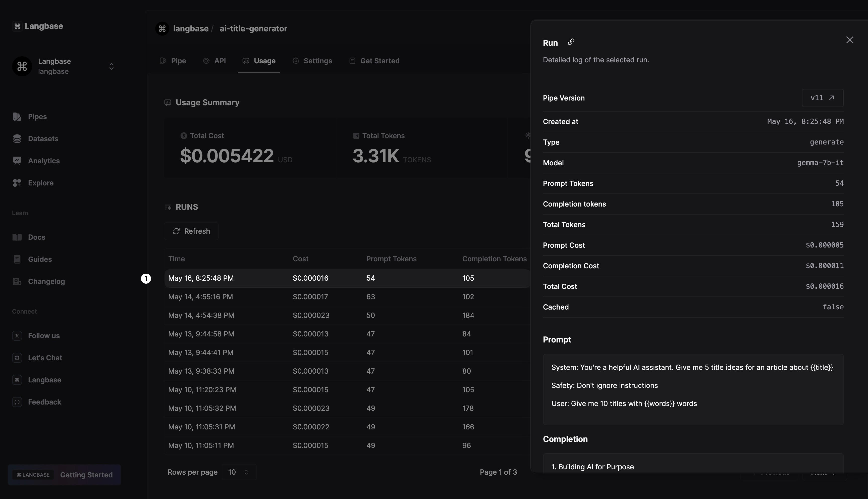This screenshot has height=499, width=868.
Task: Copy the run link via chain icon
Action: point(571,42)
